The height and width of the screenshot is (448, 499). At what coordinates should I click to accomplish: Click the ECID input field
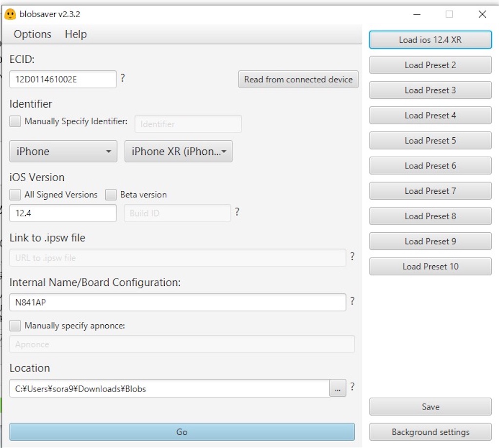coord(63,79)
